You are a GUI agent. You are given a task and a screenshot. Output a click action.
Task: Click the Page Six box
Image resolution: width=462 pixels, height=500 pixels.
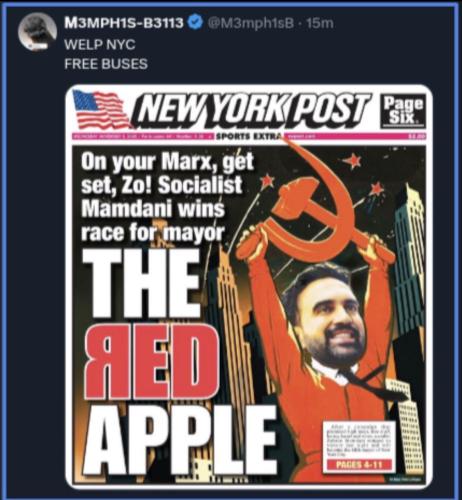click(x=403, y=110)
